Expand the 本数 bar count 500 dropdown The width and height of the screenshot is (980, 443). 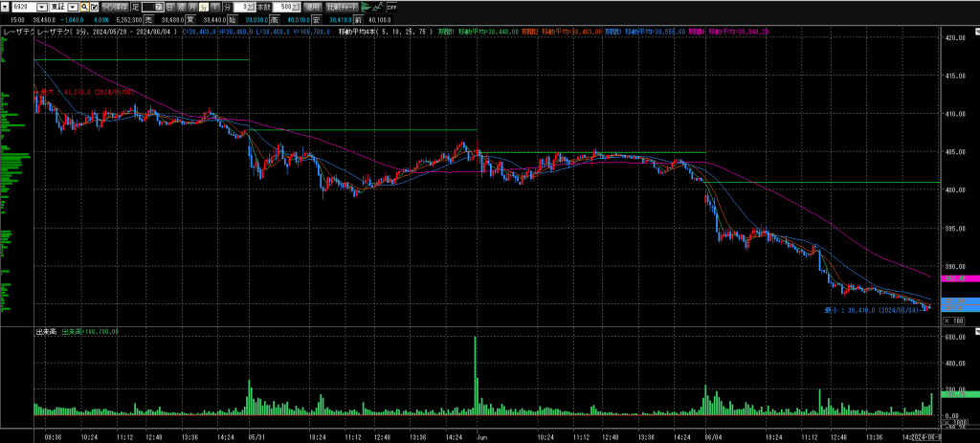coord(297,7)
